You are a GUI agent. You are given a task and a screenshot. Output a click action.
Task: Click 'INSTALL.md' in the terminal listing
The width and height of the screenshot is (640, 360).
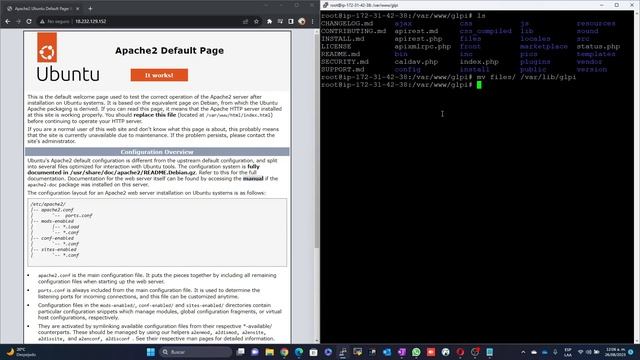[342, 39]
